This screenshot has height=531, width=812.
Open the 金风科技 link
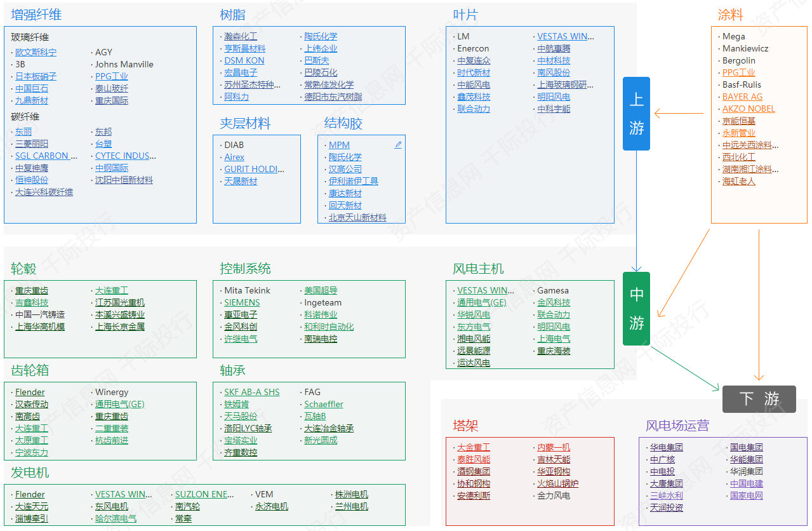(x=554, y=302)
